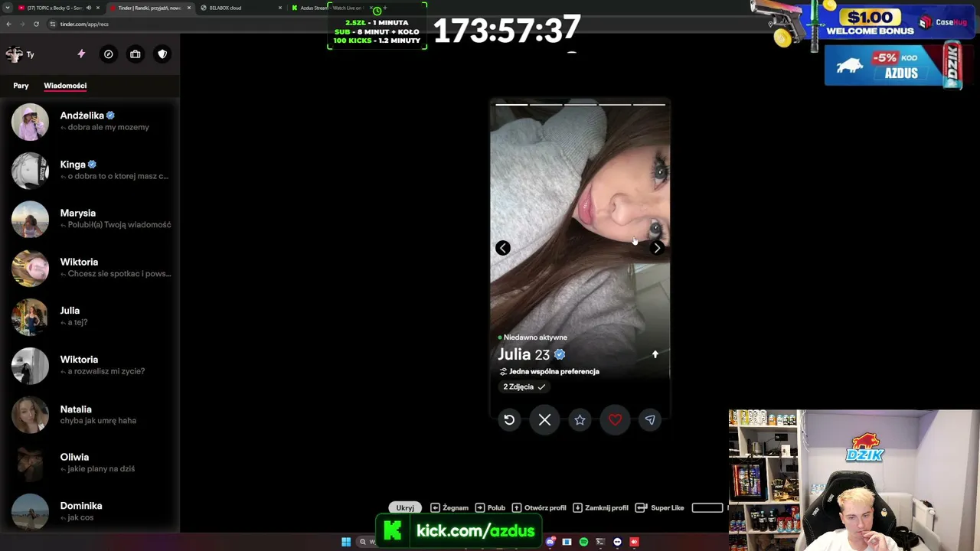Screen dimensions: 980x551
Task: Click the purple lightning Boost icon
Action: click(x=81, y=54)
